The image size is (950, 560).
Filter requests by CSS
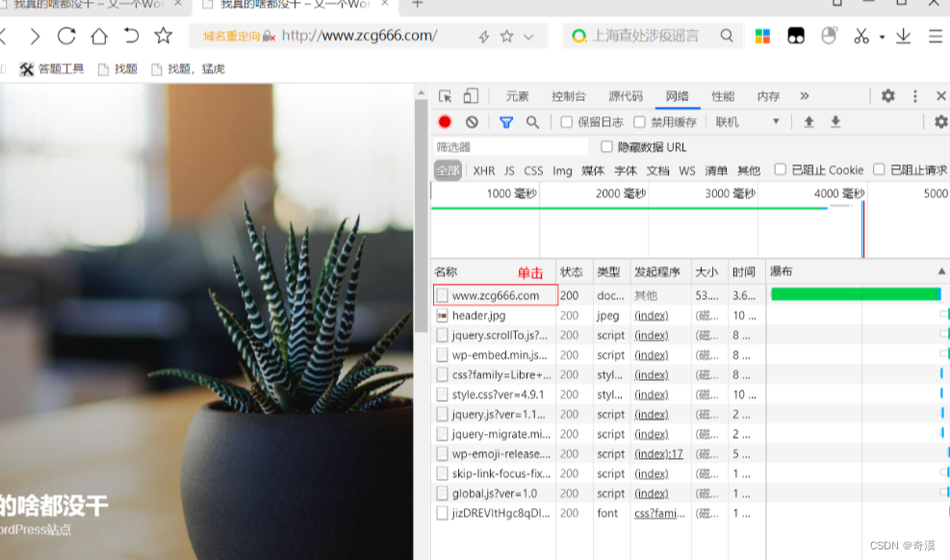pos(533,171)
